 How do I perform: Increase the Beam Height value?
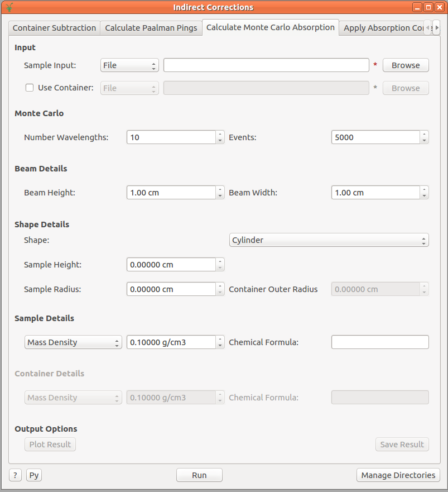[x=220, y=189]
